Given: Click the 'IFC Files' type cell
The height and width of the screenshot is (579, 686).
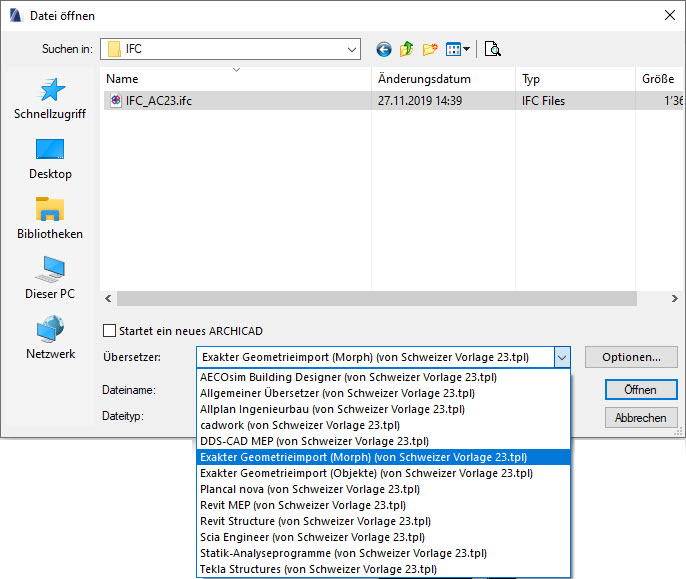Looking at the screenshot, I should pos(543,101).
